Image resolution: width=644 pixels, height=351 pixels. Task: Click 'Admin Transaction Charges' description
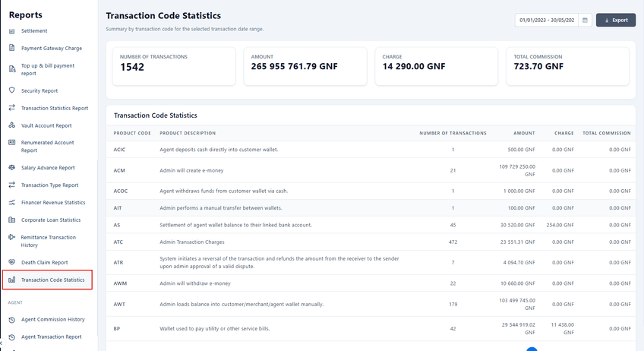192,242
